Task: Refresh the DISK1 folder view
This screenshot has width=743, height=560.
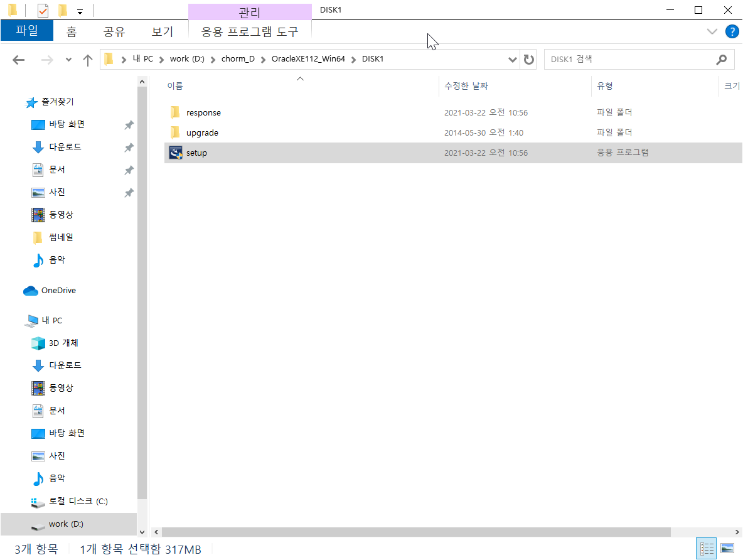Action: [528, 60]
